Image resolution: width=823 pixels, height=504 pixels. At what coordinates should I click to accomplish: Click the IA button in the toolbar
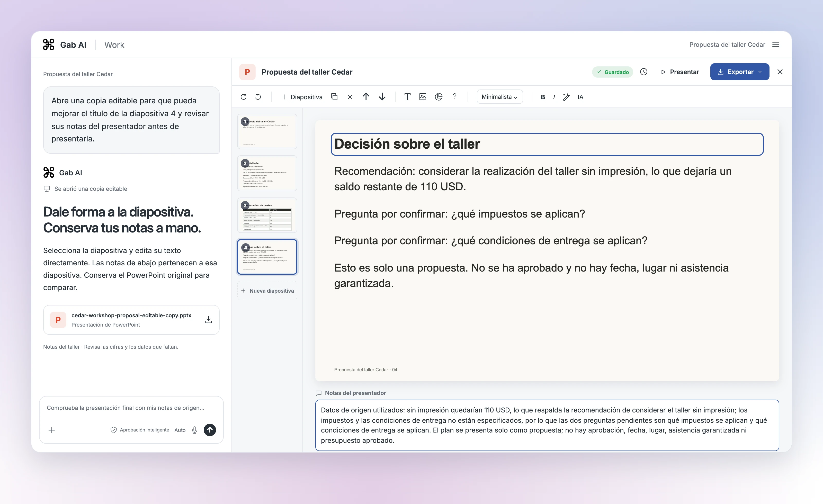580,97
